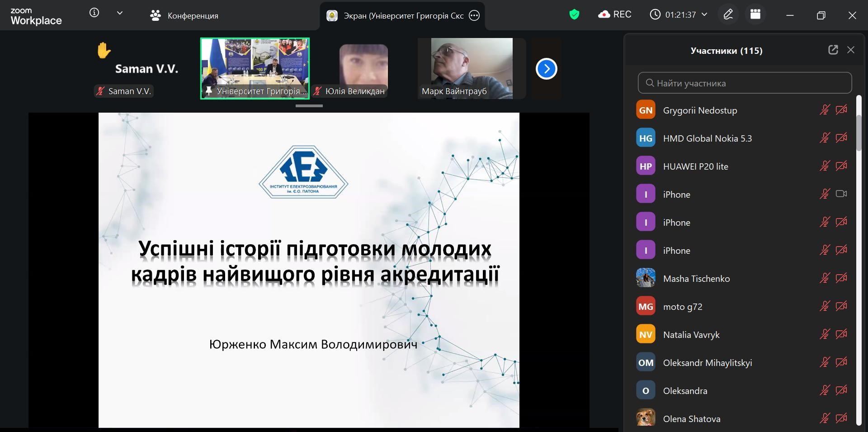Toggle camera icon for first iPhone participant
The height and width of the screenshot is (432, 868).
click(x=841, y=194)
